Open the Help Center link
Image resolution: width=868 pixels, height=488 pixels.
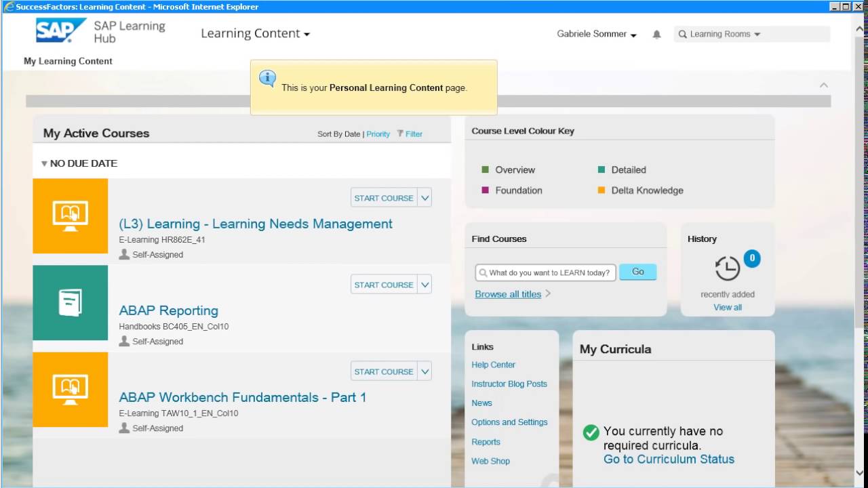pos(494,365)
